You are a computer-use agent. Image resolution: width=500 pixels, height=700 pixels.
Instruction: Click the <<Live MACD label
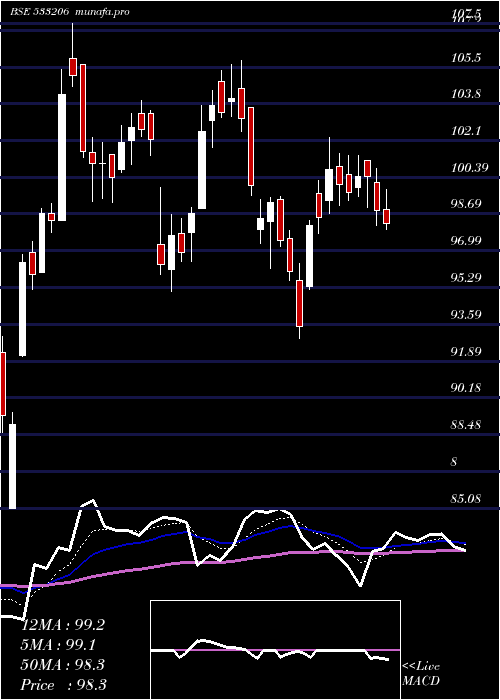pos(421,674)
